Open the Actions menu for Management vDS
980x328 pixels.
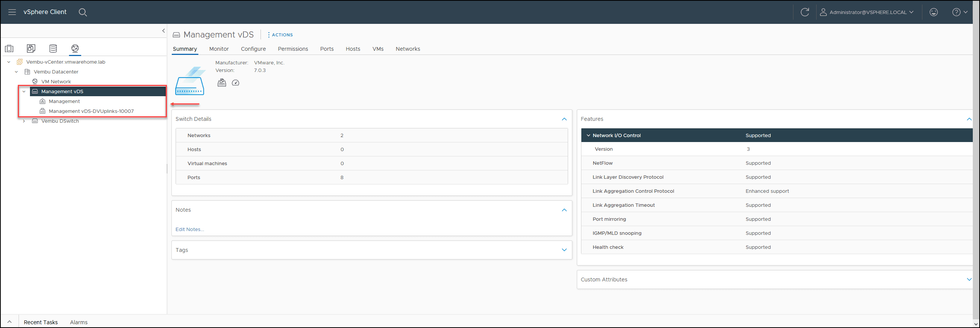tap(280, 35)
